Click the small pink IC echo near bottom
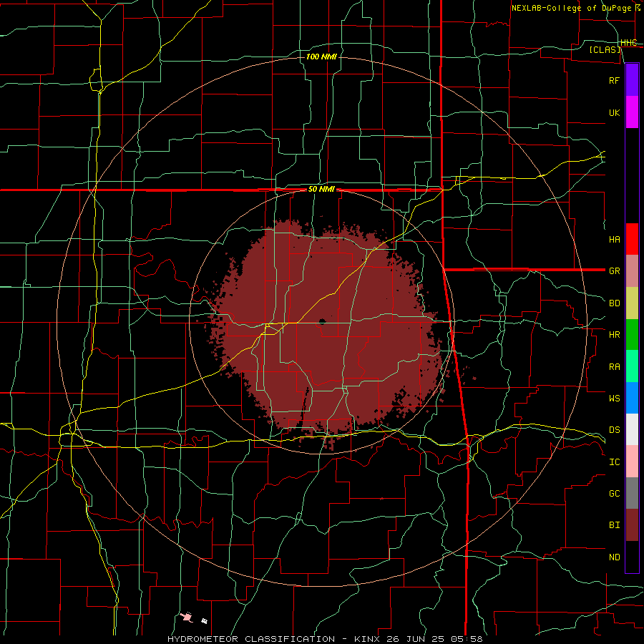 (x=187, y=617)
